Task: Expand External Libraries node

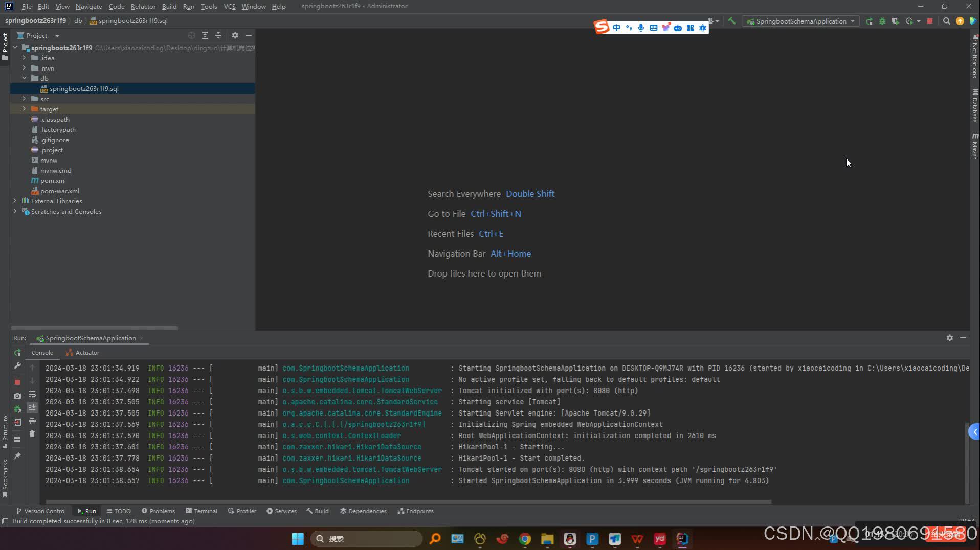Action: coord(15,201)
